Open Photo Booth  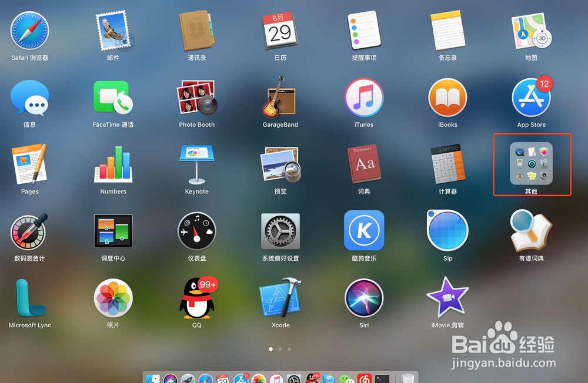(197, 98)
